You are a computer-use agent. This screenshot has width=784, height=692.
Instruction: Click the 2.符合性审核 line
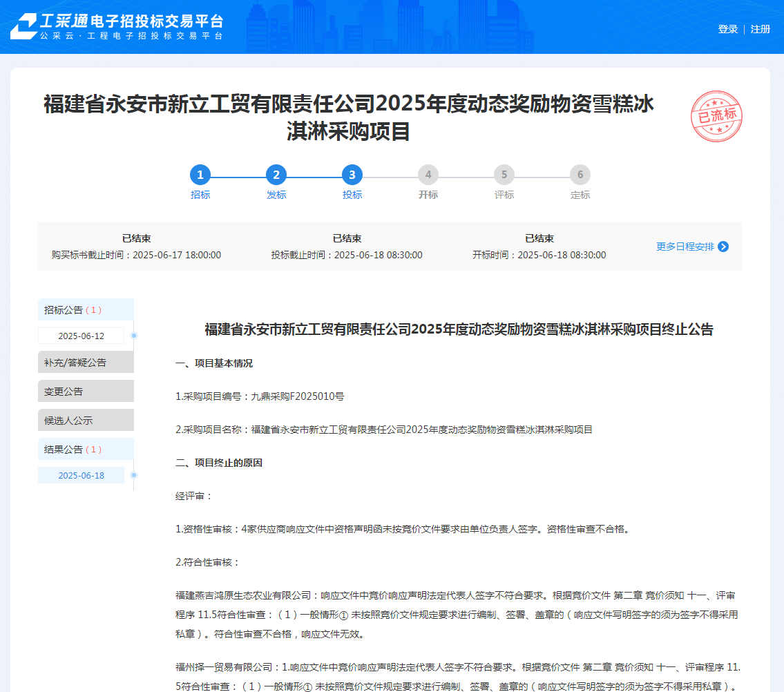(208, 562)
